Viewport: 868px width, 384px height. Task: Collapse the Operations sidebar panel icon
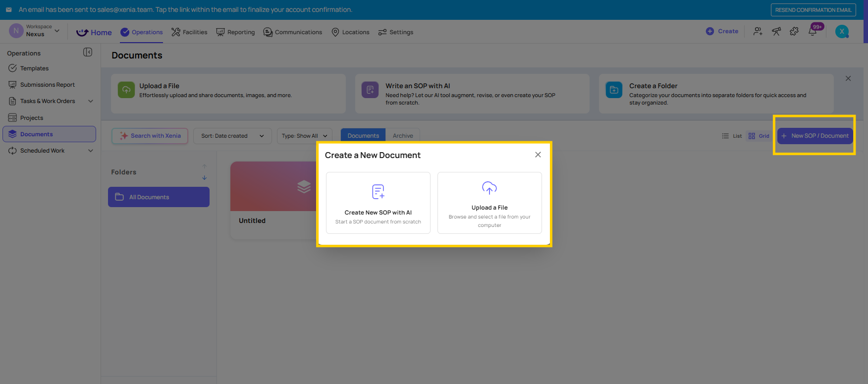88,52
